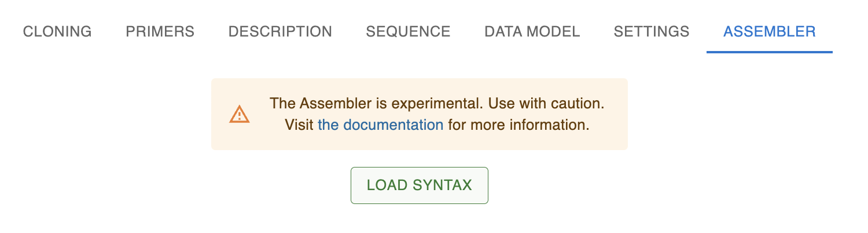
Task: Click the blue underline beneath Assembler tab
Action: click(769, 52)
